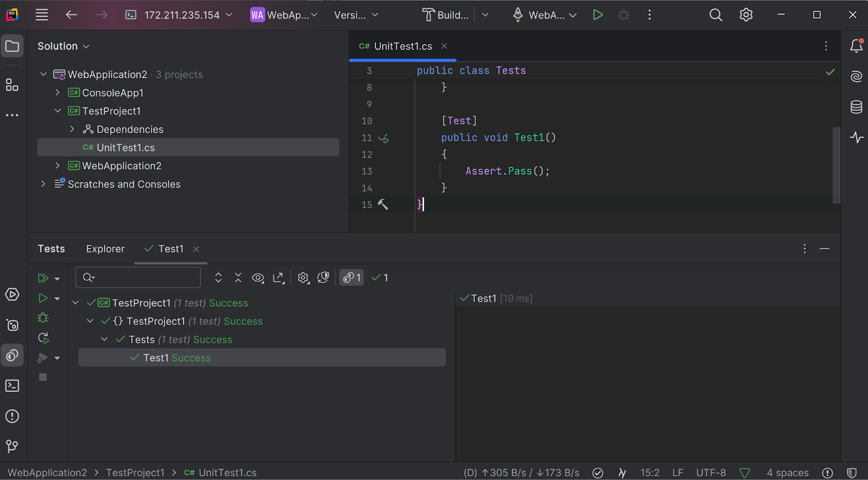Navigate back with the left arrow
Screen dimensions: 868x480
click(x=71, y=15)
